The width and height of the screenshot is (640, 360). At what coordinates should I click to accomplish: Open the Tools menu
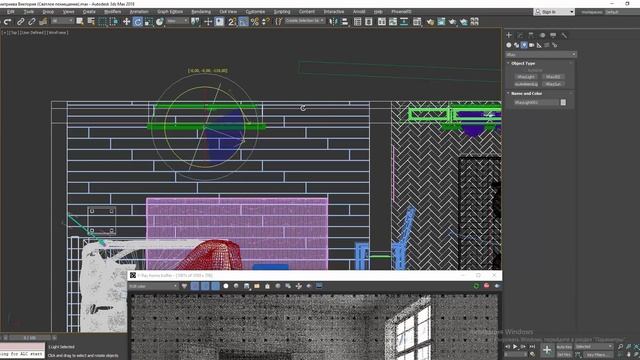pyautogui.click(x=29, y=12)
